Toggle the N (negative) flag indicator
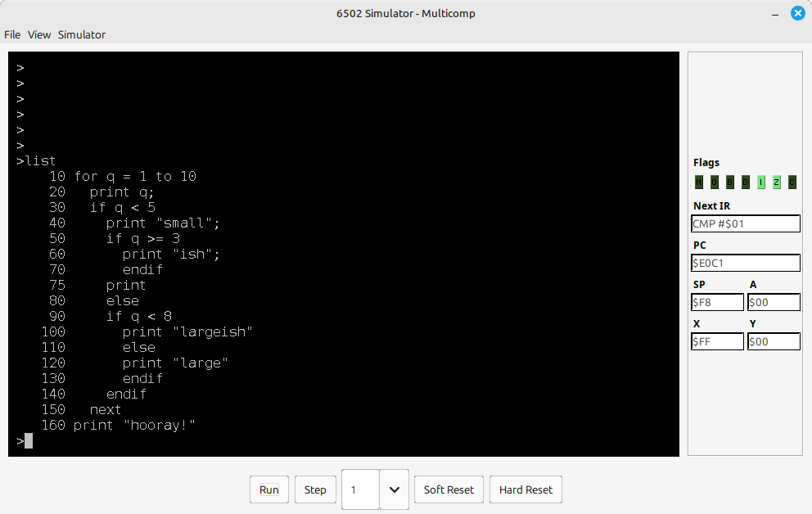The image size is (812, 514). [x=699, y=183]
